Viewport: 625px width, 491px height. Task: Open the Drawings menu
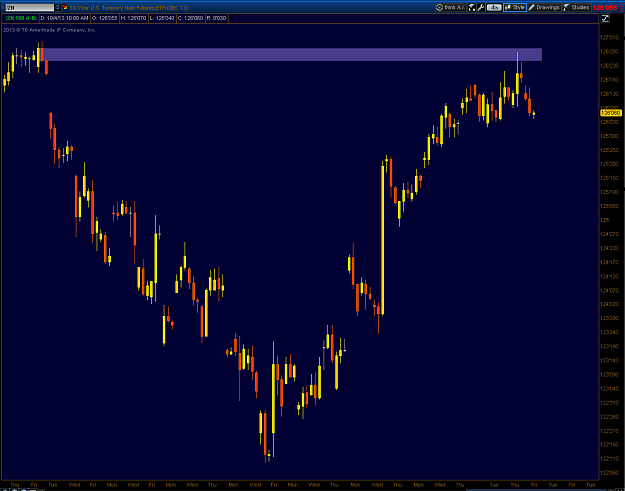click(x=544, y=8)
